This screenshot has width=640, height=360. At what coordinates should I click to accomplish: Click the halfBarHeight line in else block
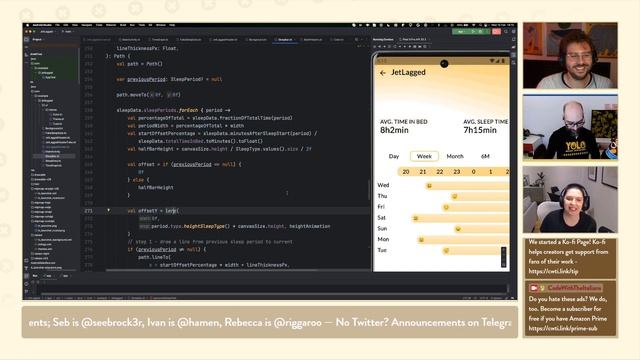click(x=156, y=187)
